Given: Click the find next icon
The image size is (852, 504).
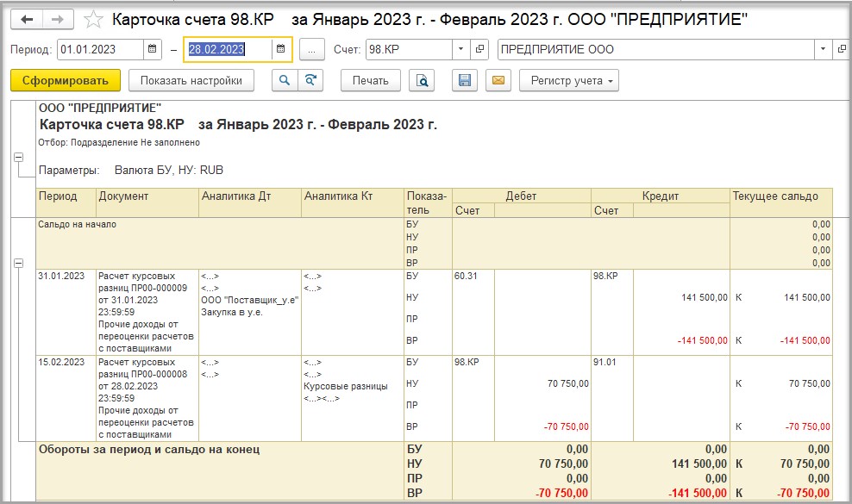Looking at the screenshot, I should point(310,81).
